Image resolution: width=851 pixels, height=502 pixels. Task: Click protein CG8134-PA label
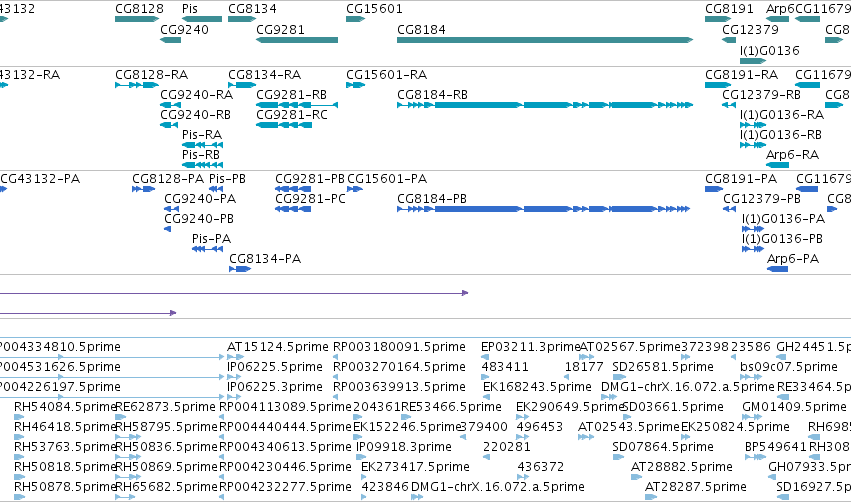click(265, 259)
